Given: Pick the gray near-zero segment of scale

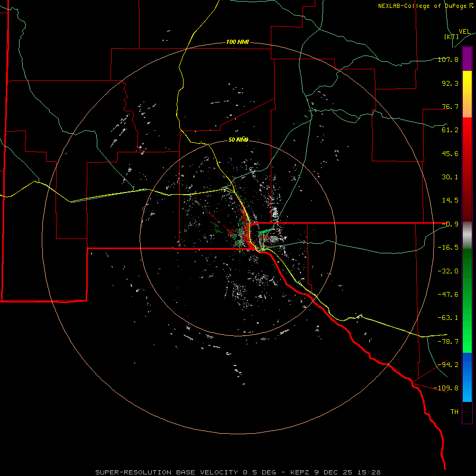Looking at the screenshot, I should pos(467,235).
